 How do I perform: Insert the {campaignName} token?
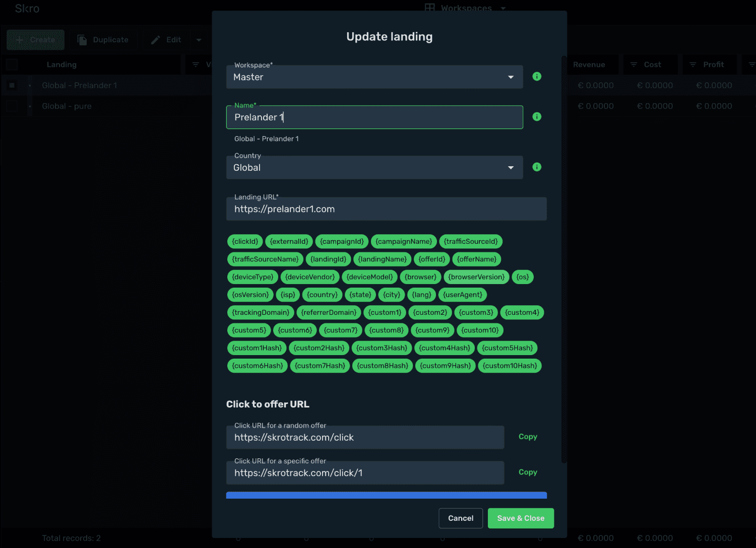(x=404, y=242)
